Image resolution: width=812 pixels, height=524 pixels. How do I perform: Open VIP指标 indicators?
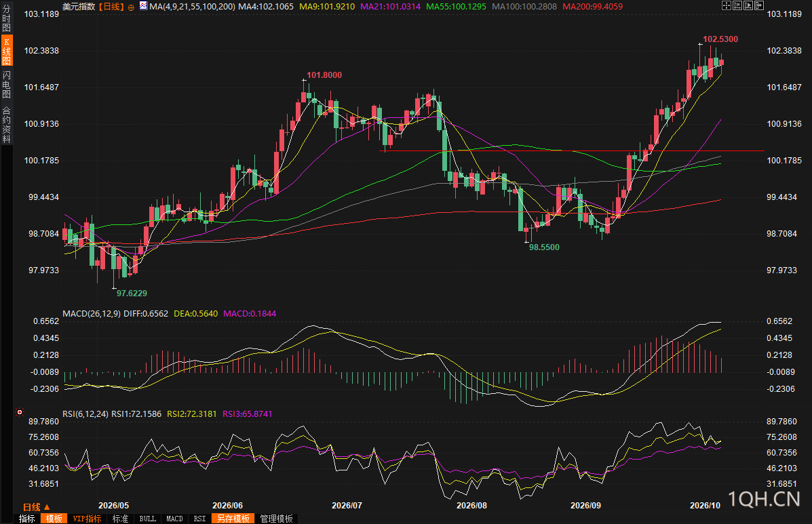[x=87, y=519]
